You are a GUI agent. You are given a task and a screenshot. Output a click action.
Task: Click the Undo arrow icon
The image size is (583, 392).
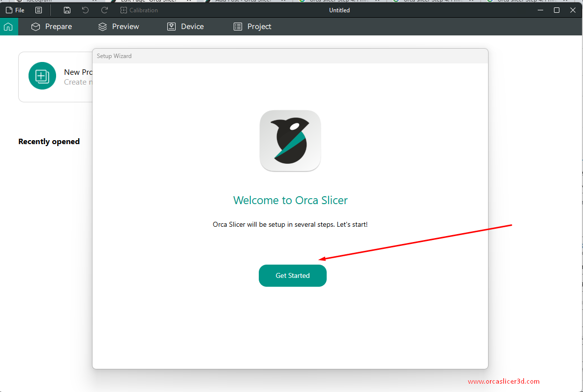click(86, 10)
